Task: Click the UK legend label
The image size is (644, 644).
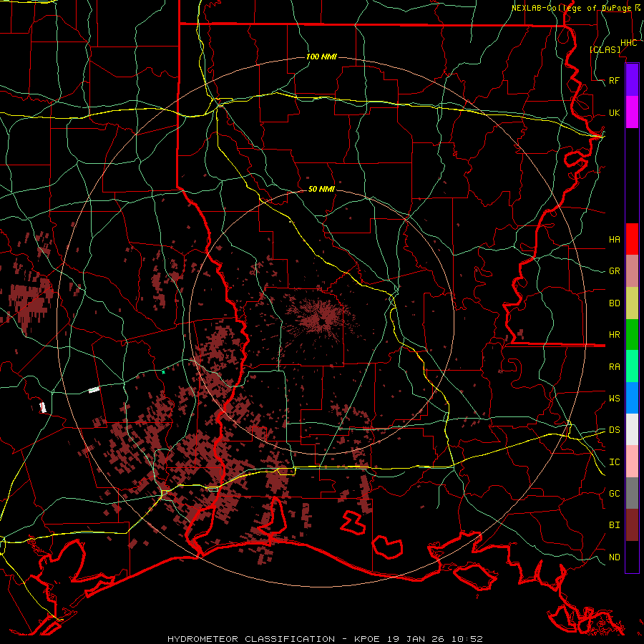Action: coord(615,112)
